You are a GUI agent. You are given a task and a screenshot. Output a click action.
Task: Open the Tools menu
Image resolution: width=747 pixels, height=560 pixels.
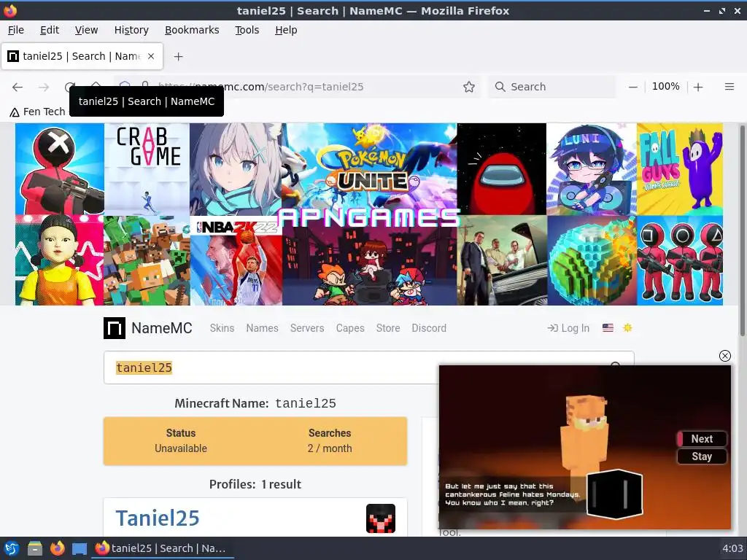coord(247,30)
